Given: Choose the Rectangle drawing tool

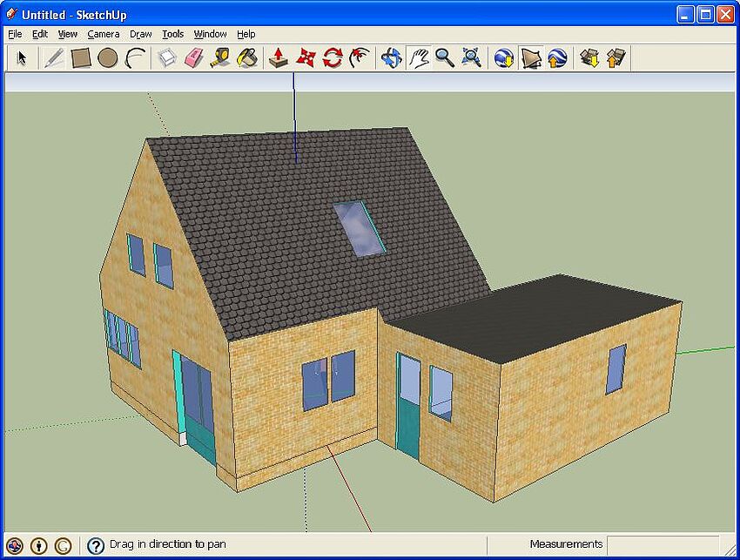Looking at the screenshot, I should 81,58.
